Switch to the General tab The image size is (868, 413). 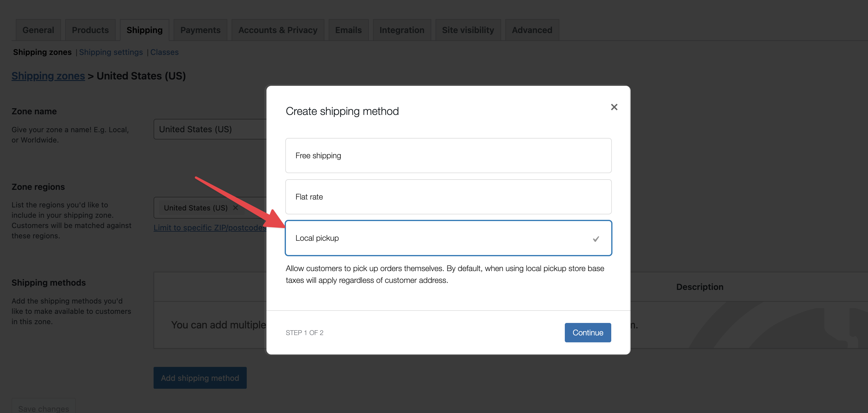tap(38, 30)
